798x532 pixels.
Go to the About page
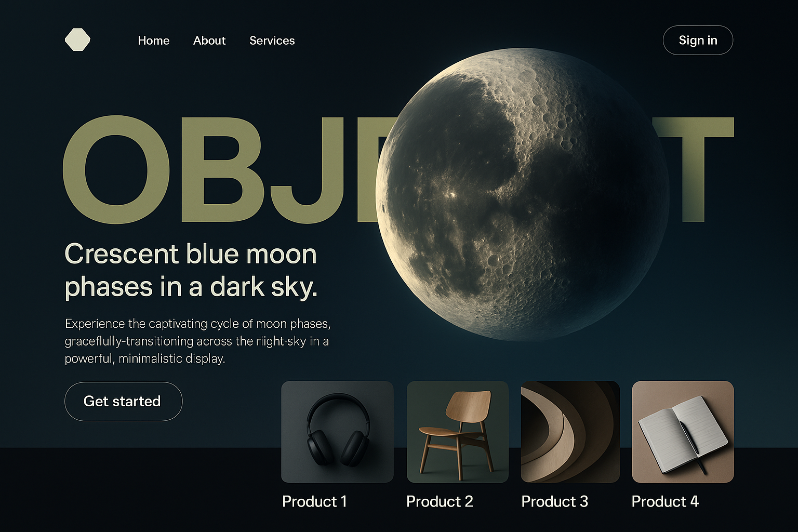coord(209,41)
